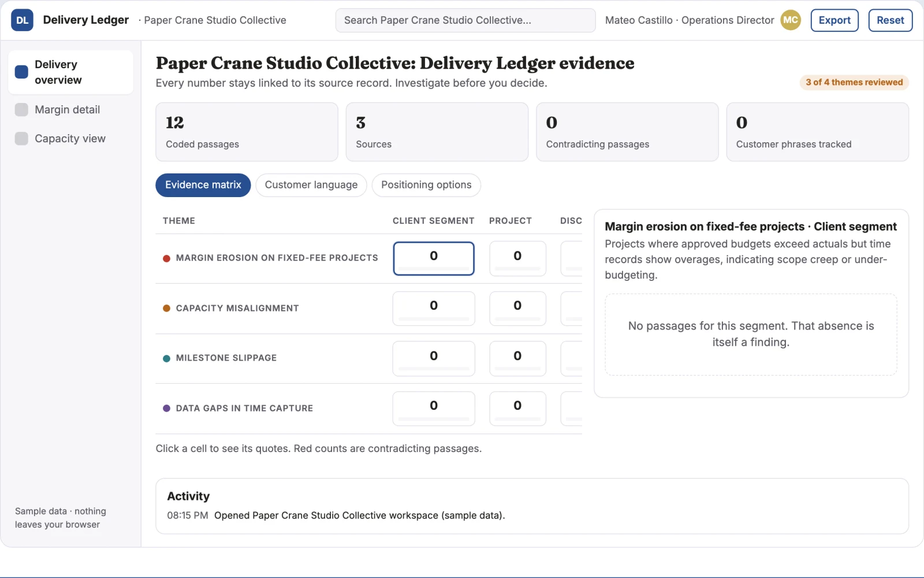
Task: Click the 'Capacity misalignment' theme label
Action: click(237, 309)
